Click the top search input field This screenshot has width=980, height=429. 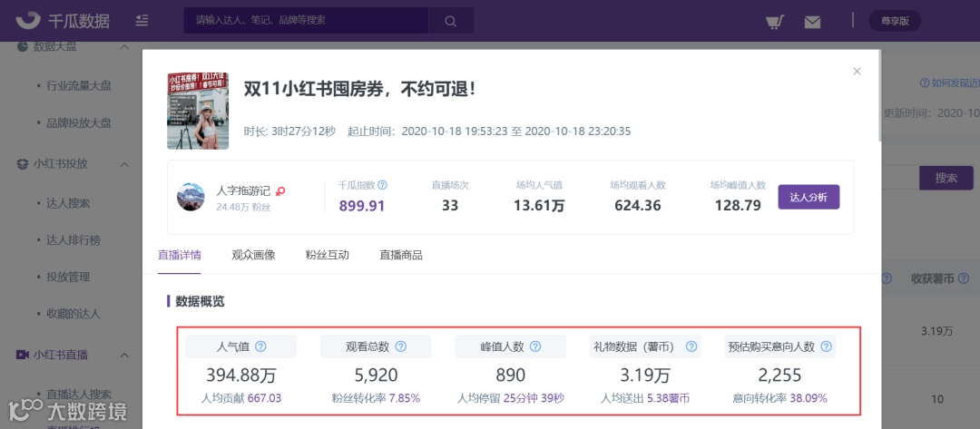click(306, 21)
